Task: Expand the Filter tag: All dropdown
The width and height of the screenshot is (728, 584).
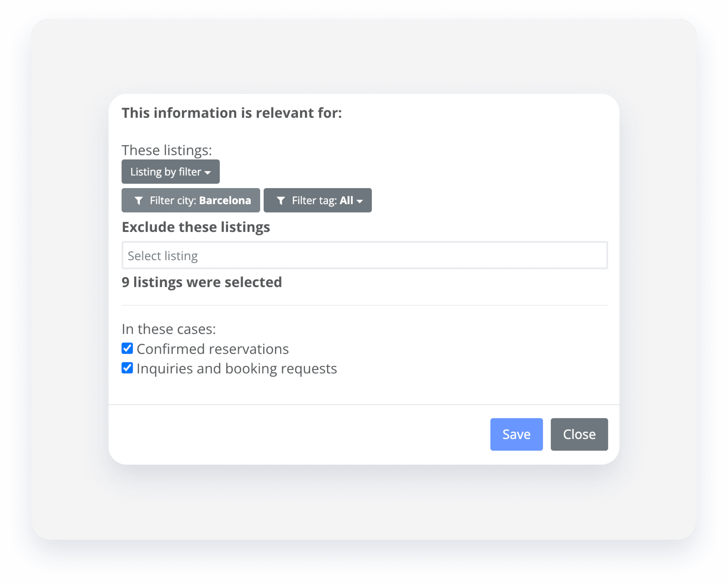Action: click(317, 200)
